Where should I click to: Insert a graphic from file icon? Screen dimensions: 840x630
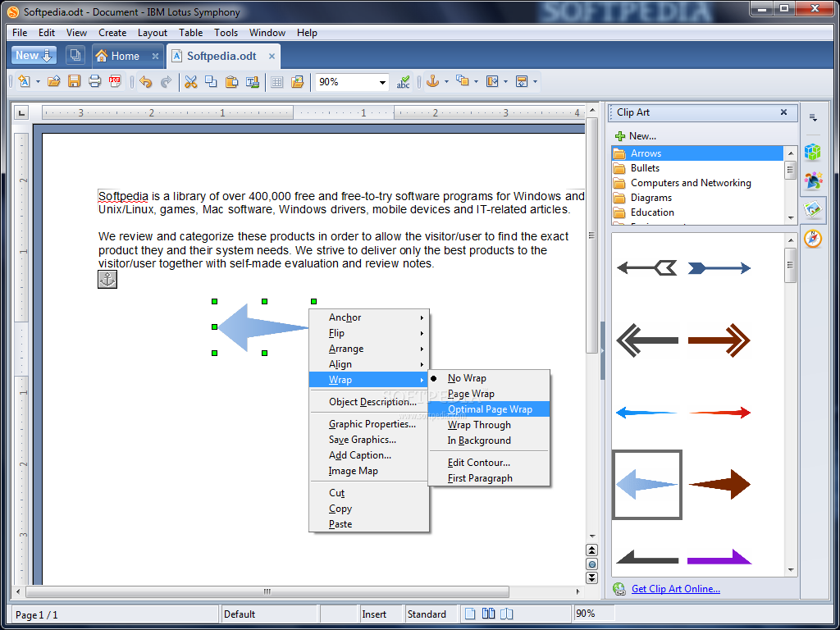(x=297, y=81)
